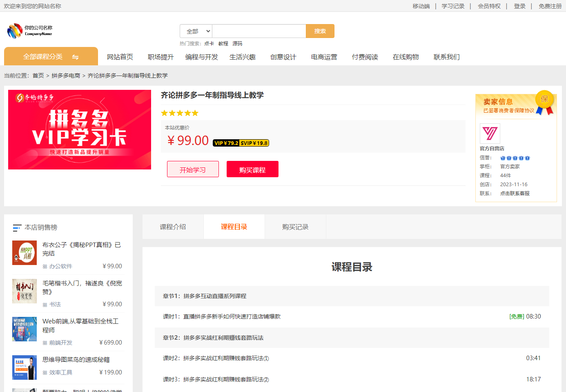Open the 揭秘PPT真相 course thumbnail
Screen dimensions: 566x392
tap(25, 253)
